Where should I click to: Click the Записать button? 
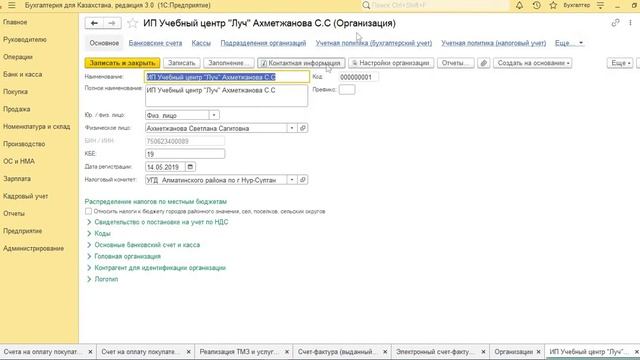click(x=182, y=63)
